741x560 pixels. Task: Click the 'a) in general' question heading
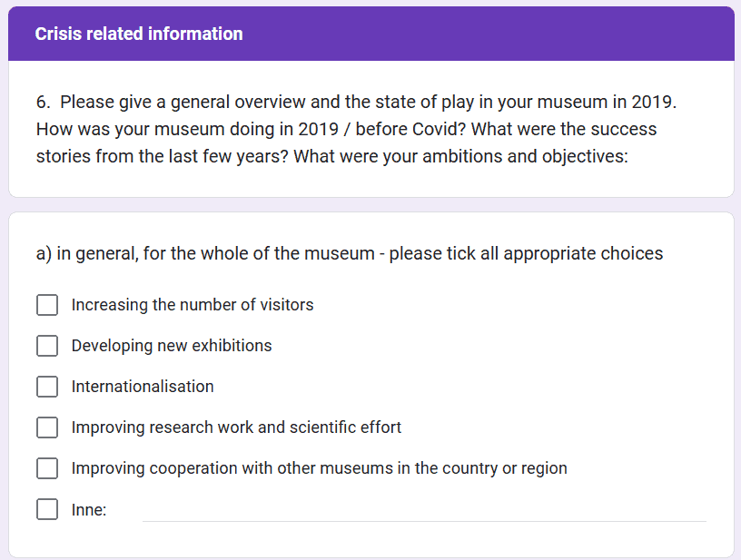(x=350, y=253)
